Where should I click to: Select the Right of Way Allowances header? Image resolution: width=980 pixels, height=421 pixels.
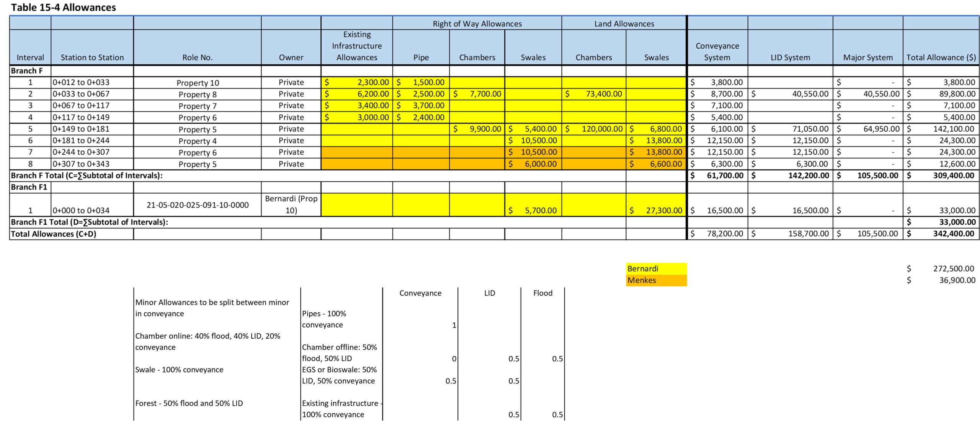point(477,24)
